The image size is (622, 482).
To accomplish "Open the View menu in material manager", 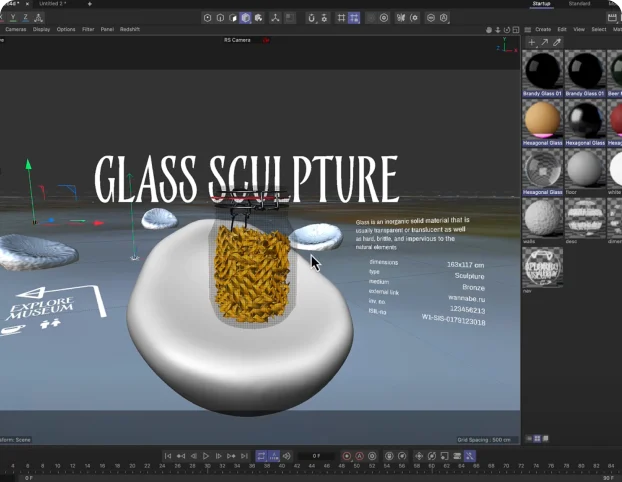I will coord(579,29).
